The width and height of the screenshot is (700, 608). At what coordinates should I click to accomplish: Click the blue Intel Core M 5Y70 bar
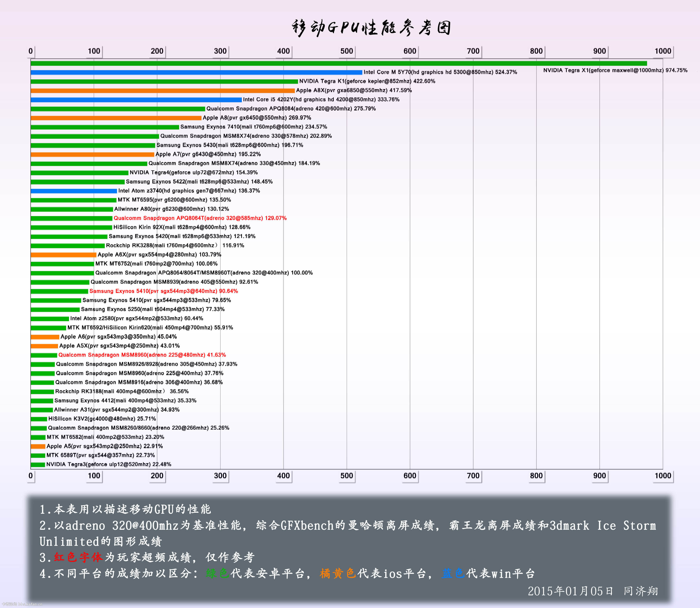click(196, 72)
